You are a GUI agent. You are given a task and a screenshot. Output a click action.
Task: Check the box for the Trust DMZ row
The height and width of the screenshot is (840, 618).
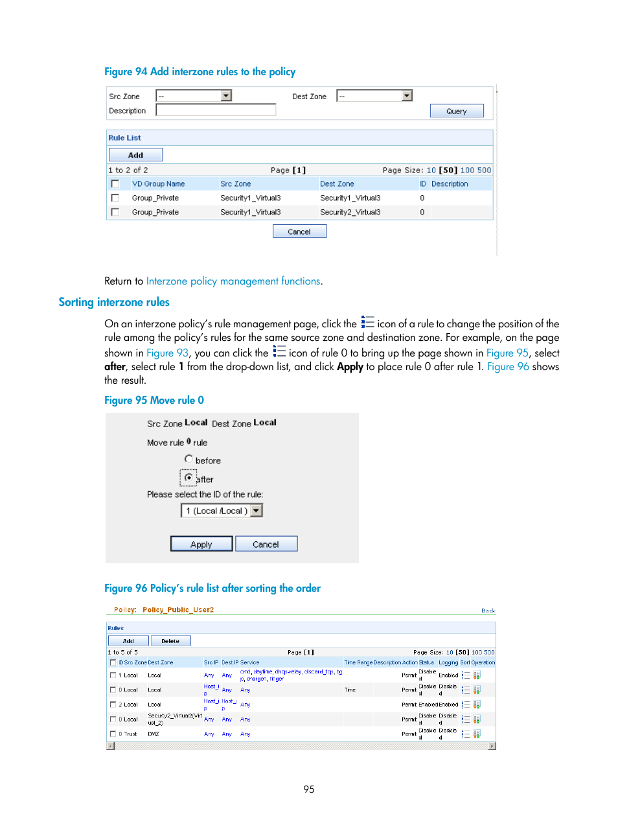pos(113,734)
